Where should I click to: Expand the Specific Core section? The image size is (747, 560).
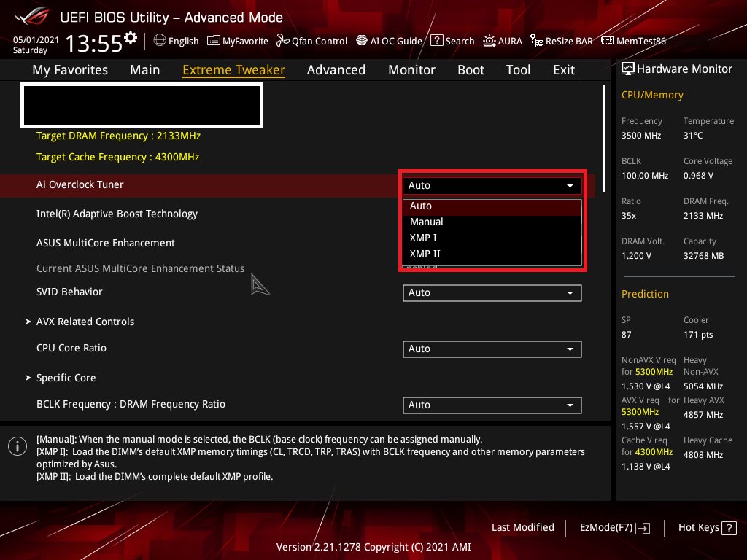(66, 378)
